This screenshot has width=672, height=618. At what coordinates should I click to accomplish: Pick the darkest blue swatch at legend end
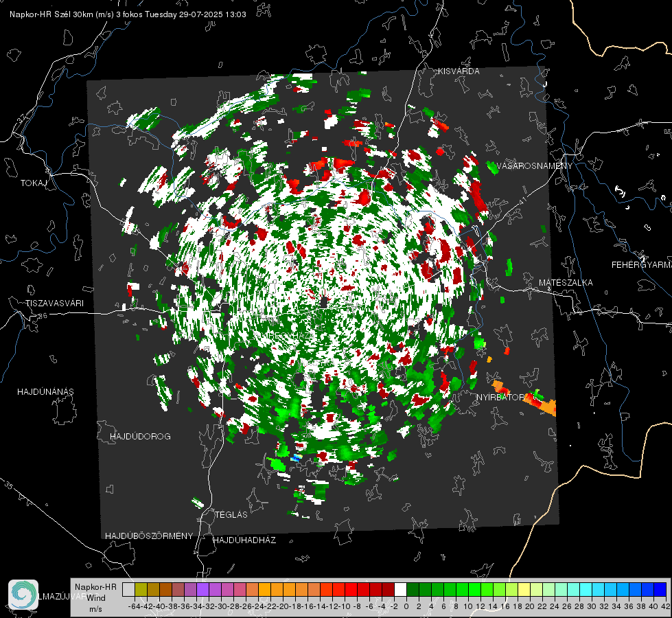[660, 589]
